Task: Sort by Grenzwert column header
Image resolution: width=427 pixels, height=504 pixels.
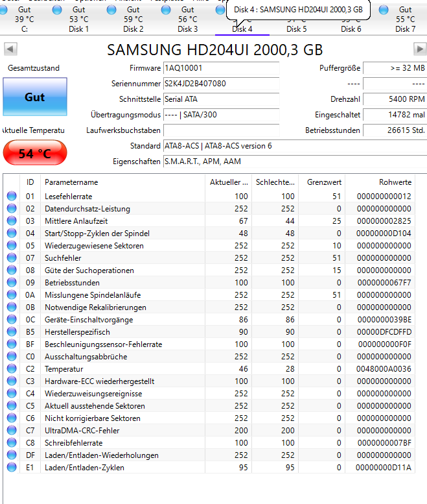Action: 322,182
